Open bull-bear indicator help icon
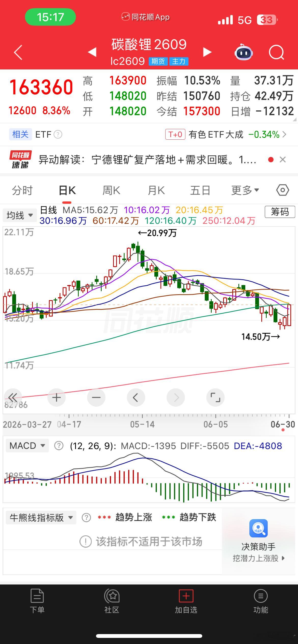Image resolution: width=298 pixels, height=644 pixels. pyautogui.click(x=86, y=518)
